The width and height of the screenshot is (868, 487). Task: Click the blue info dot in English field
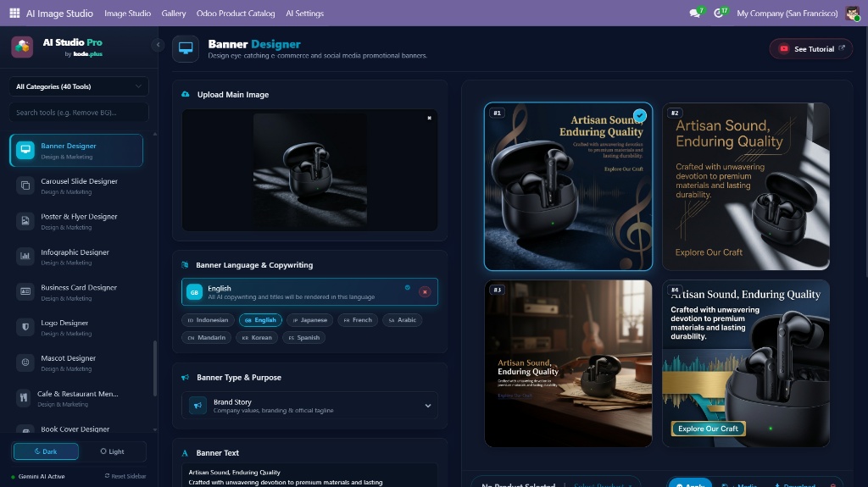408,287
